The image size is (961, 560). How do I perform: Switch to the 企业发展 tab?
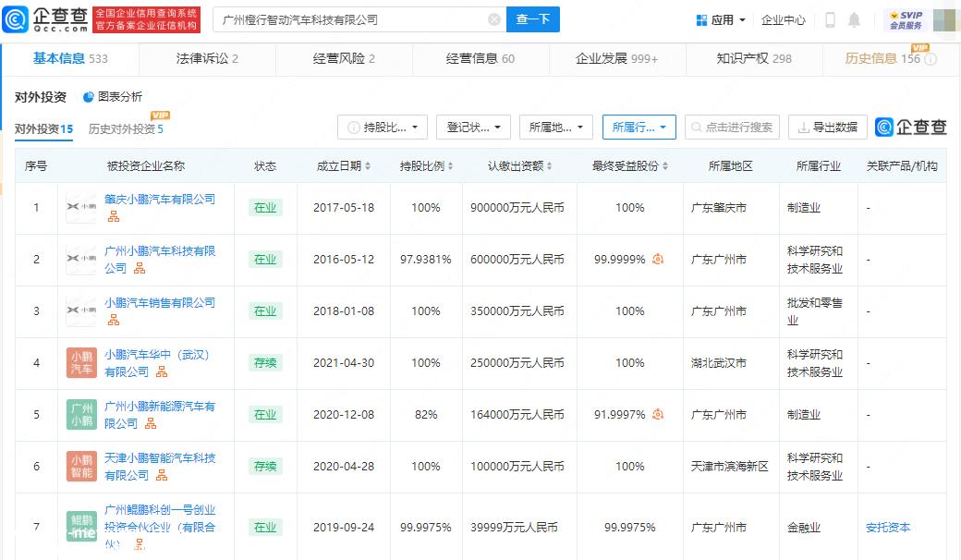[x=616, y=59]
